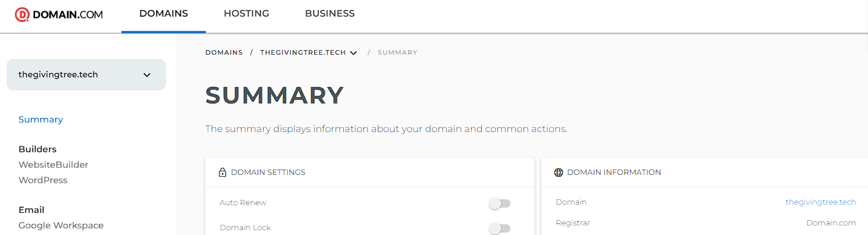Open the BUSINESS top navigation tab
This screenshot has width=868, height=235.
[x=330, y=14]
